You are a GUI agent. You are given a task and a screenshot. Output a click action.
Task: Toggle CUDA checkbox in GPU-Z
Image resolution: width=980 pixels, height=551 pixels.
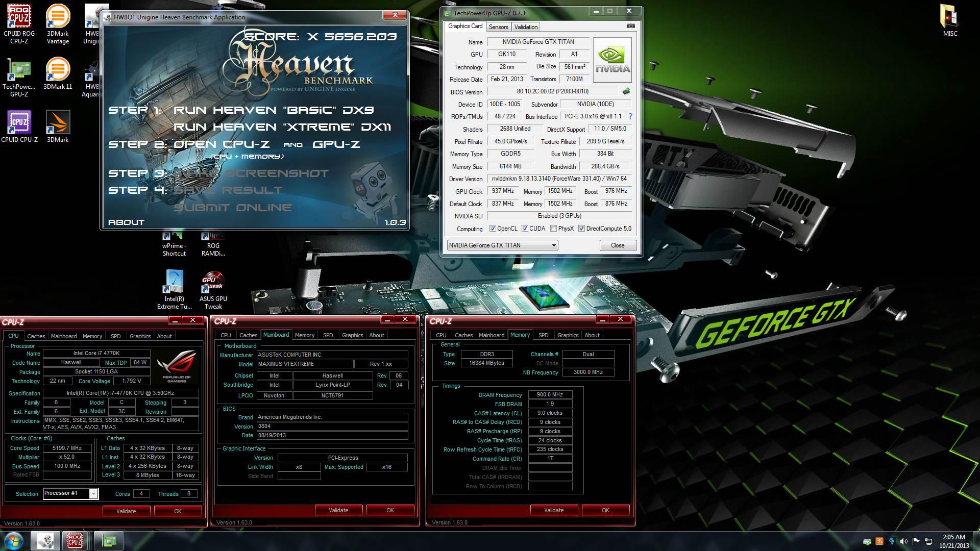point(525,229)
